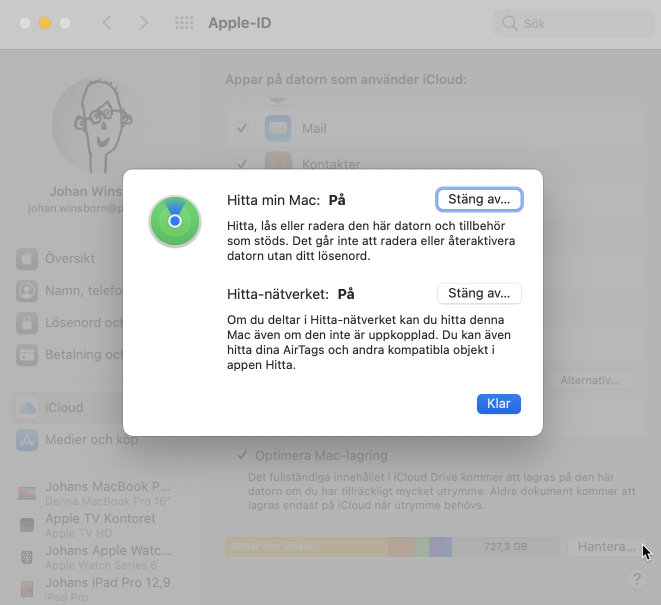The height and width of the screenshot is (605, 661).
Task: Click the person icon beside Namn, telefon
Action: [x=27, y=291]
